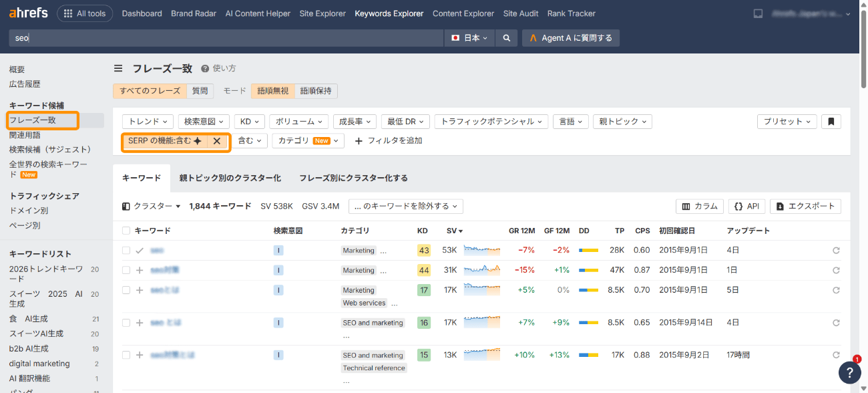Select the 質問 toggle

[200, 91]
